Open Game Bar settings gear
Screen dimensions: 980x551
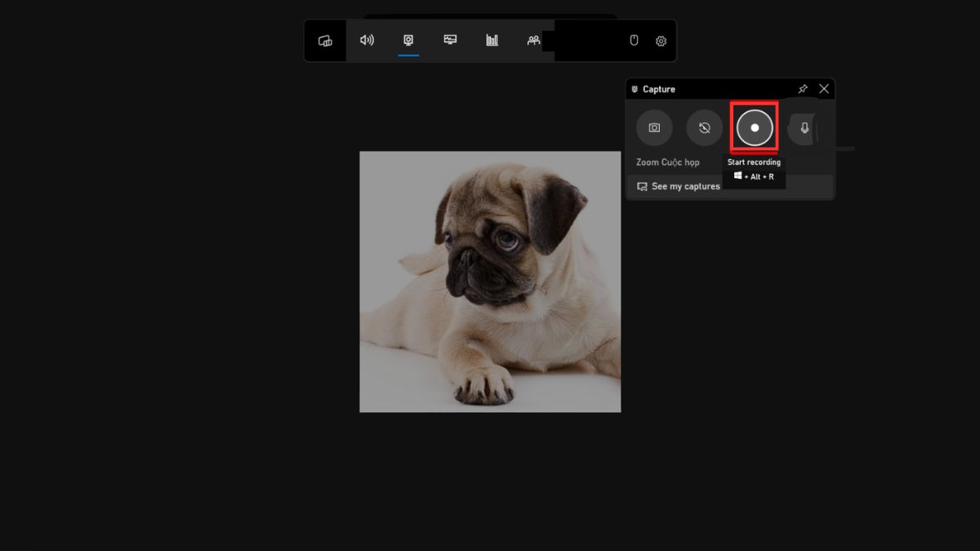pyautogui.click(x=661, y=41)
